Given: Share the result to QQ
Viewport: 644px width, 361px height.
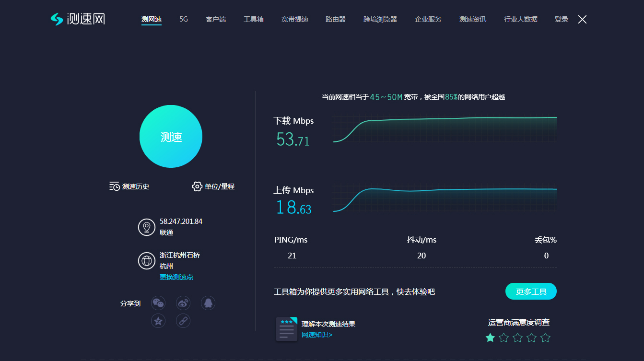Looking at the screenshot, I should (x=208, y=303).
